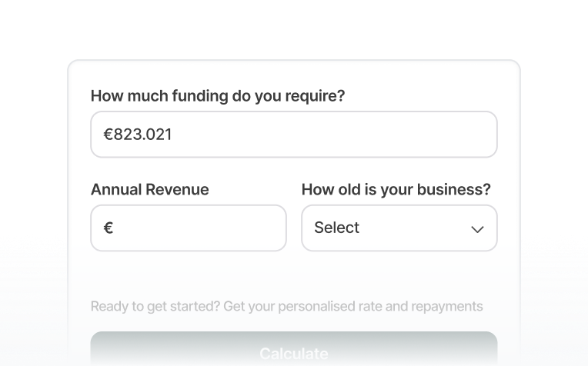Open the 'How old is your business?' dropdown

[399, 228]
